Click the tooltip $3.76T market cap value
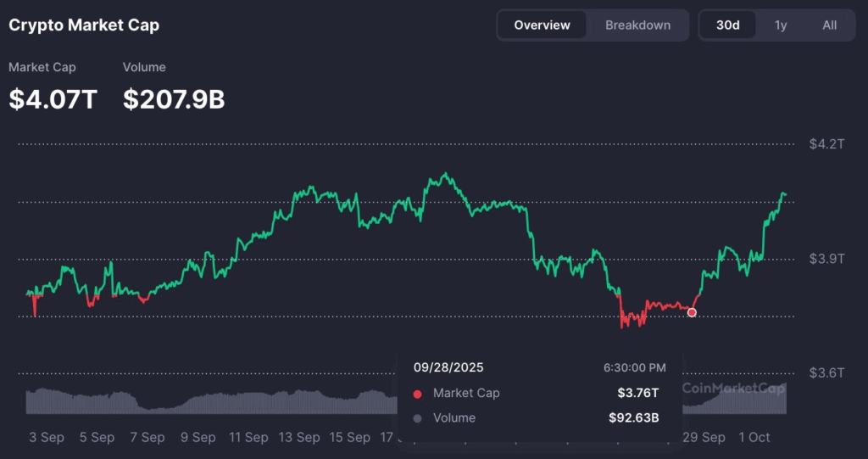Viewport: 868px width, 459px height. (x=637, y=393)
